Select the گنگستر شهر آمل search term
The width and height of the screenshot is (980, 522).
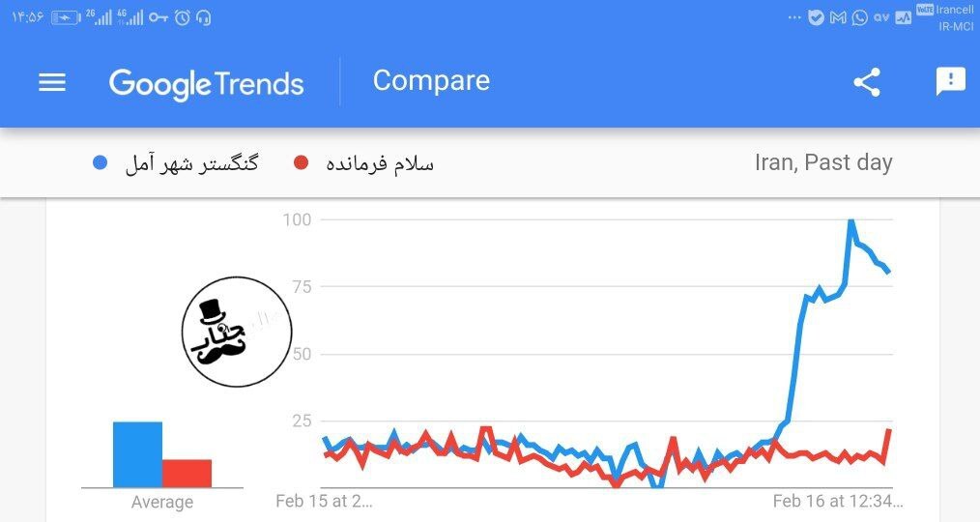click(x=191, y=163)
